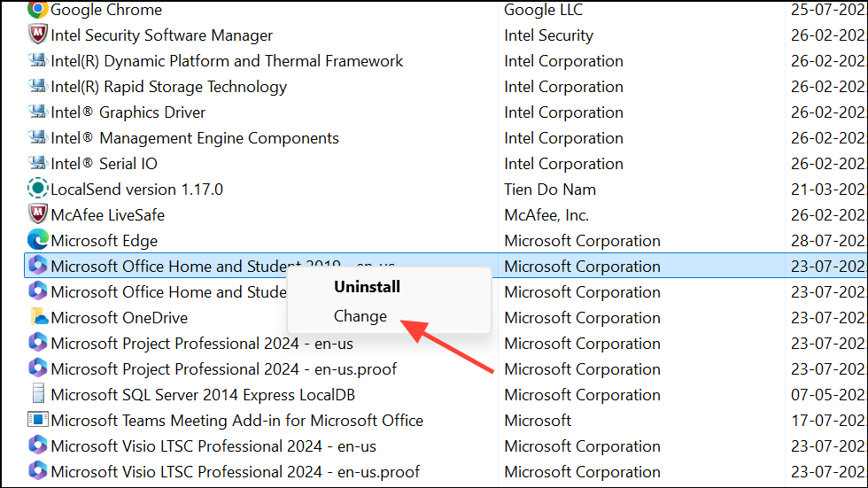Select Intel Management Engine Components entry
Screen dimensions: 868x488
(x=195, y=138)
